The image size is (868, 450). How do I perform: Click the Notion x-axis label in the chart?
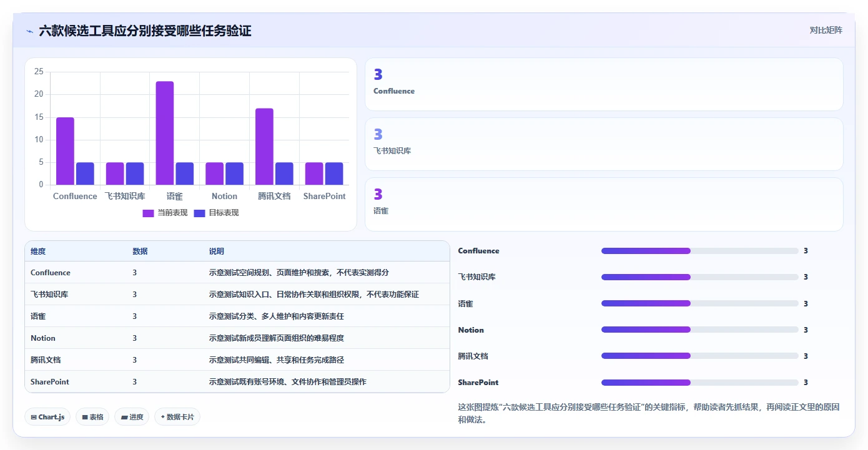tap(224, 196)
